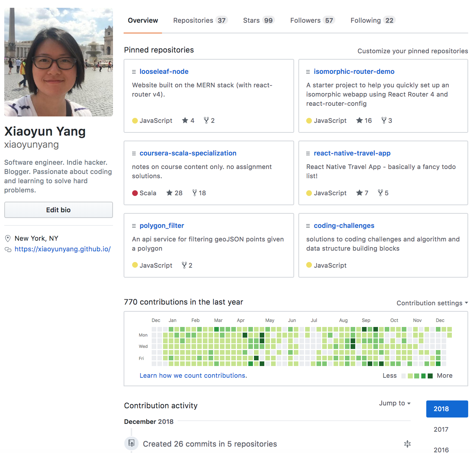Screen dimensions: 476x453
Task: Click the December 2018 activity heading
Action: tap(149, 422)
